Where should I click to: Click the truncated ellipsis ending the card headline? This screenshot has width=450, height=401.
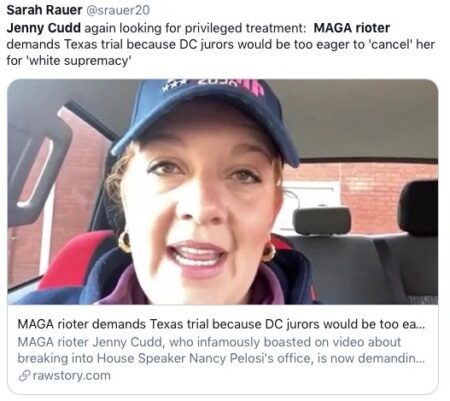click(x=421, y=327)
